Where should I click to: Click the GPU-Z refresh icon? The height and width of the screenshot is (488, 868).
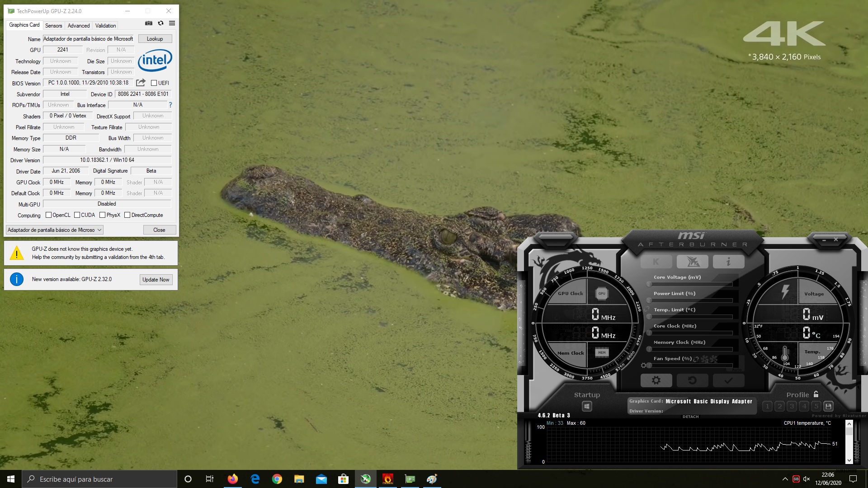point(160,23)
